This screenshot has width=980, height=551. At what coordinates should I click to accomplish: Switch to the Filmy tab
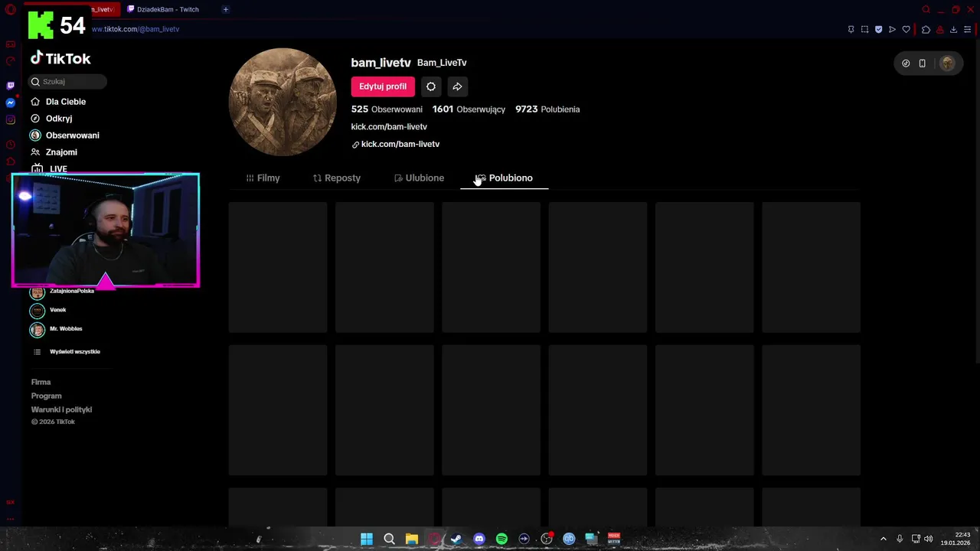pyautogui.click(x=263, y=178)
